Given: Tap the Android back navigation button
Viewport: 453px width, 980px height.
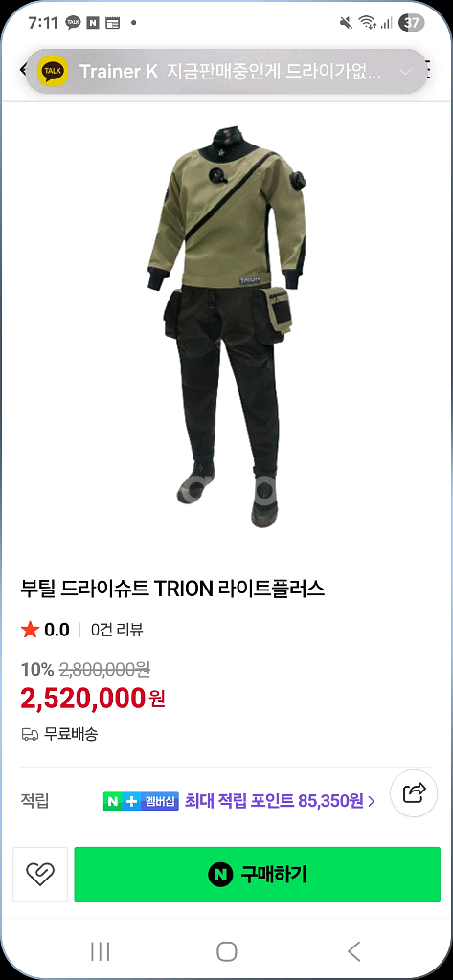Looking at the screenshot, I should point(354,951).
